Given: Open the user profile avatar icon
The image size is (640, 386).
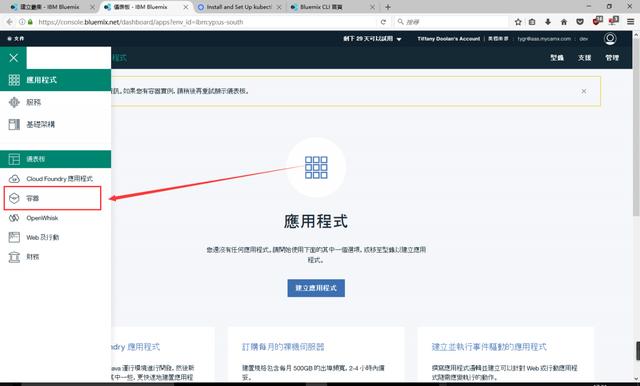Looking at the screenshot, I should coord(610,39).
